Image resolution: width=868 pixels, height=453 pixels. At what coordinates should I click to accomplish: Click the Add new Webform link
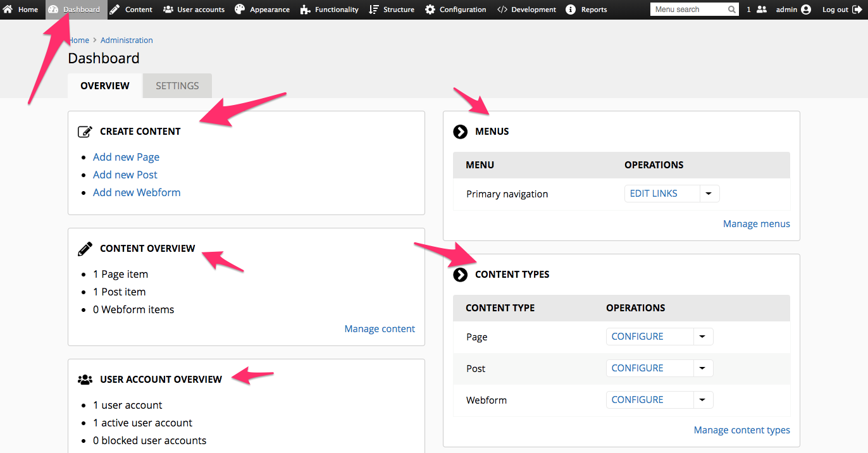click(137, 192)
